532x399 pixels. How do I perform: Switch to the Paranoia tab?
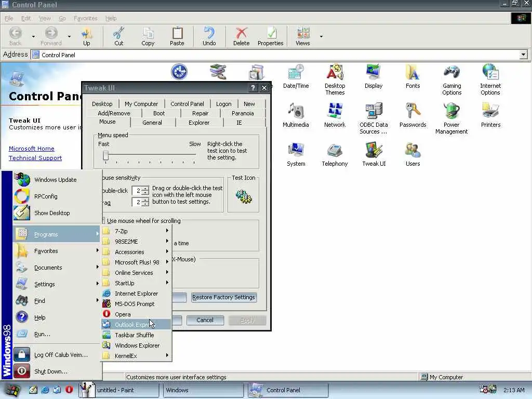pos(243,113)
